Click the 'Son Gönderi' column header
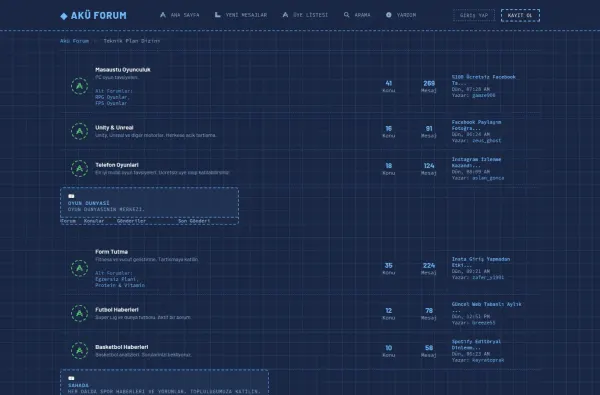The width and height of the screenshot is (600, 395). [194, 221]
